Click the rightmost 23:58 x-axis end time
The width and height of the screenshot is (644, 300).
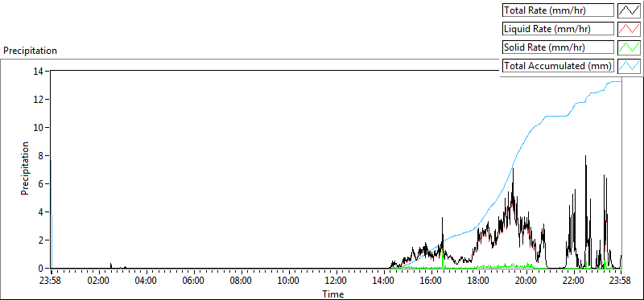tap(621, 282)
